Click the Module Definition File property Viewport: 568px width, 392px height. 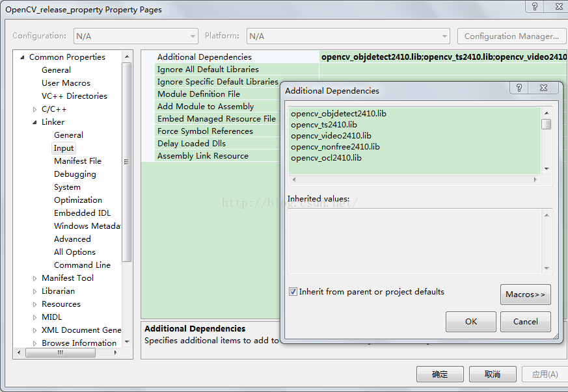tap(198, 94)
